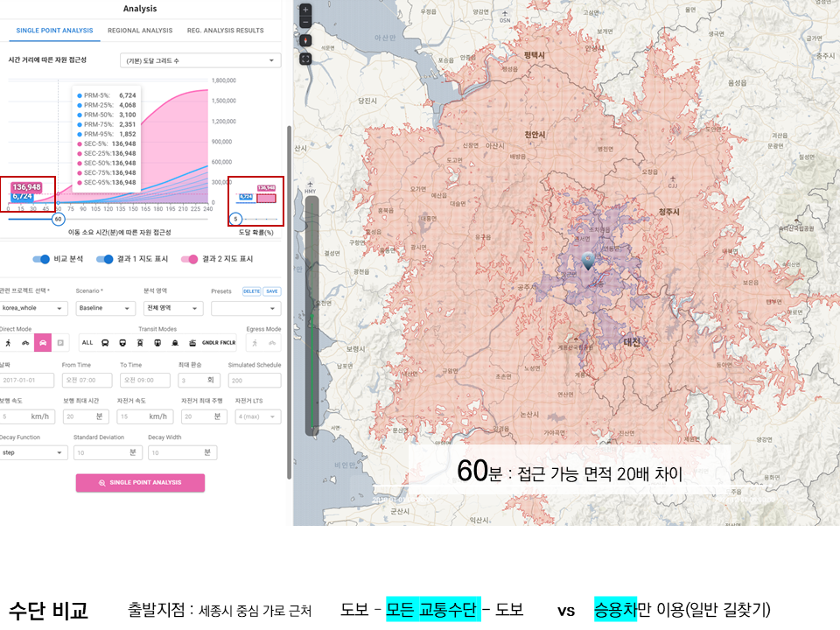Open the 자전거 LTS dropdown

(257, 416)
